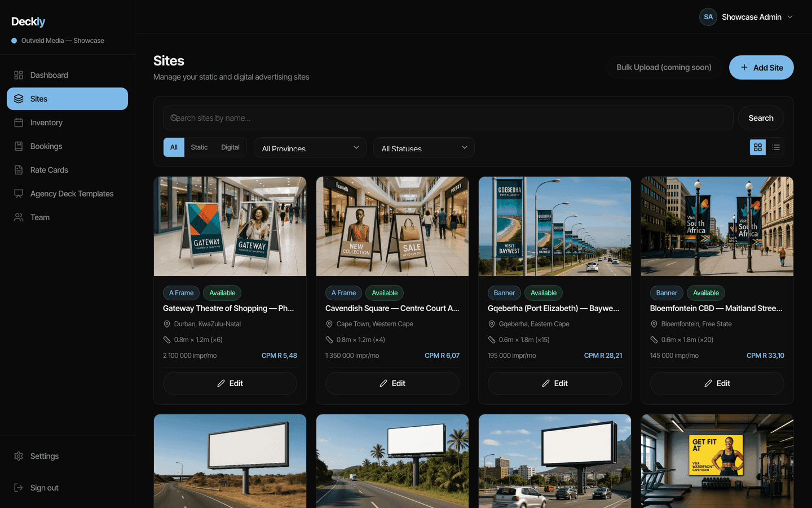Image resolution: width=812 pixels, height=508 pixels.
Task: Click the plus icon in Add Site
Action: tap(744, 67)
